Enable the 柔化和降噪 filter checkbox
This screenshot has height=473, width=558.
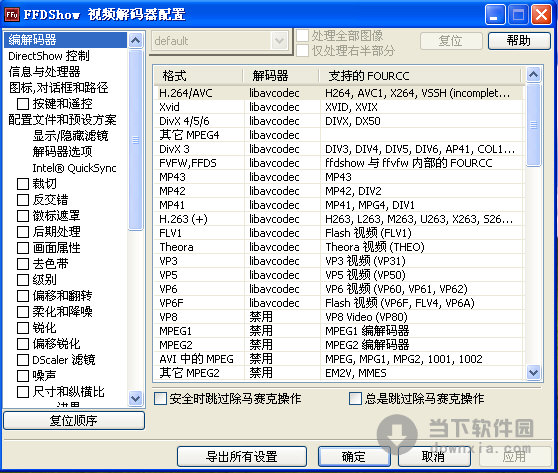point(23,312)
